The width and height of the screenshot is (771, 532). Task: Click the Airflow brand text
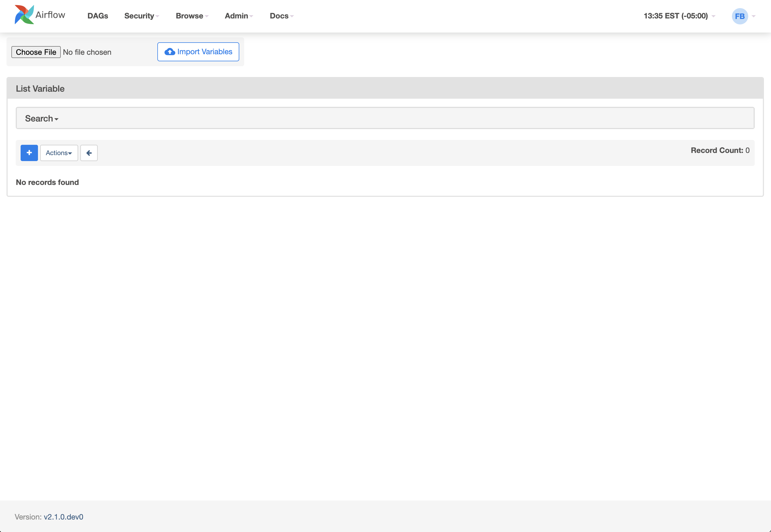click(50, 15)
